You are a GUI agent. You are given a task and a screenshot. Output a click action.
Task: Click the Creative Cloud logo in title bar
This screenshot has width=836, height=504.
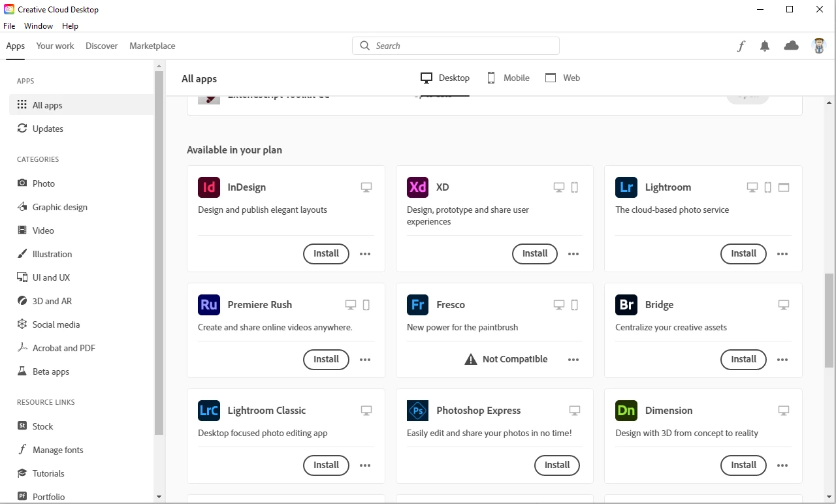click(9, 9)
